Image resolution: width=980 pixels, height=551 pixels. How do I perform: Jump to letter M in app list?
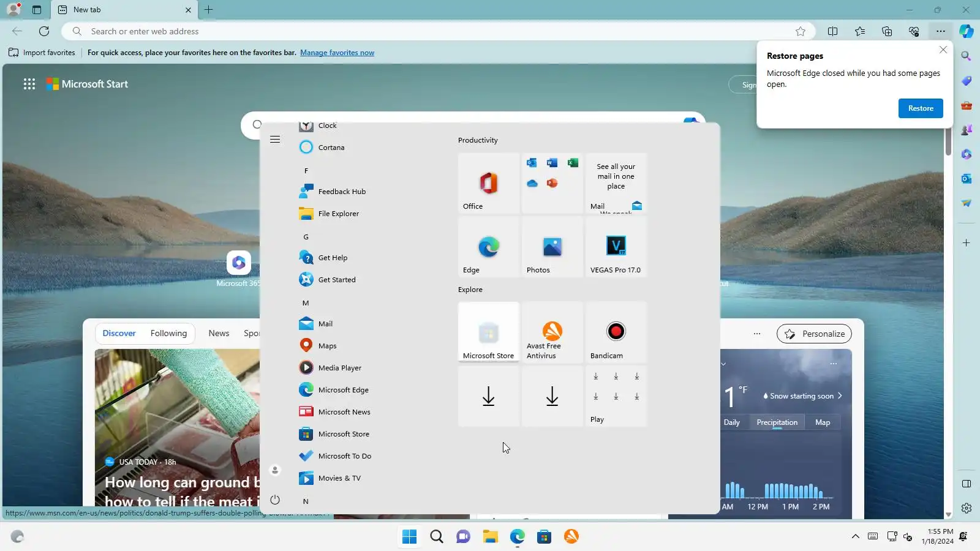coord(306,303)
